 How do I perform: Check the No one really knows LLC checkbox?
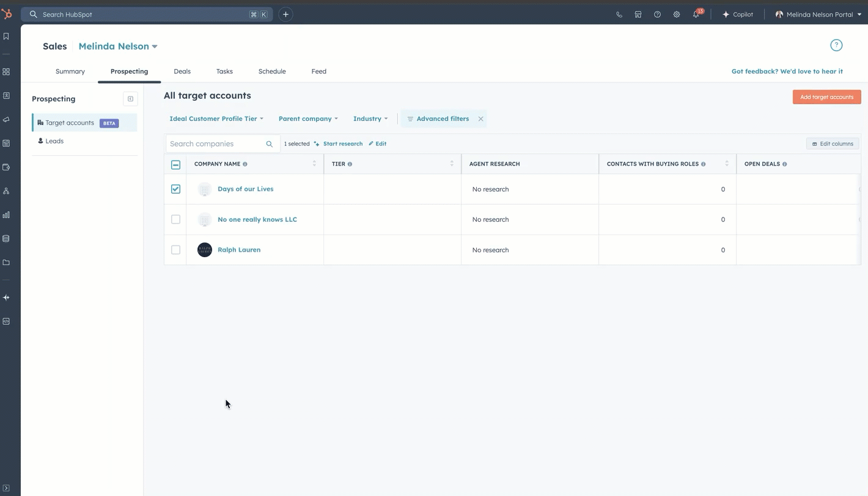175,219
